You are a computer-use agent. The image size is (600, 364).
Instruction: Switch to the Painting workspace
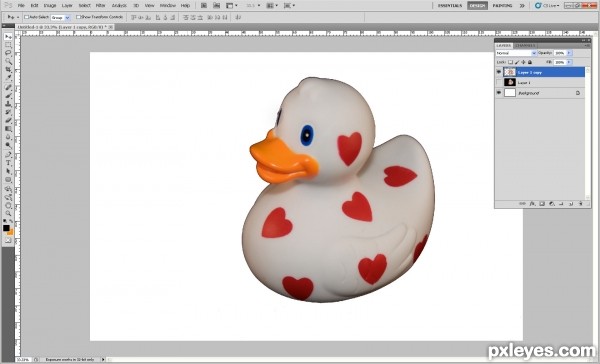[x=502, y=5]
